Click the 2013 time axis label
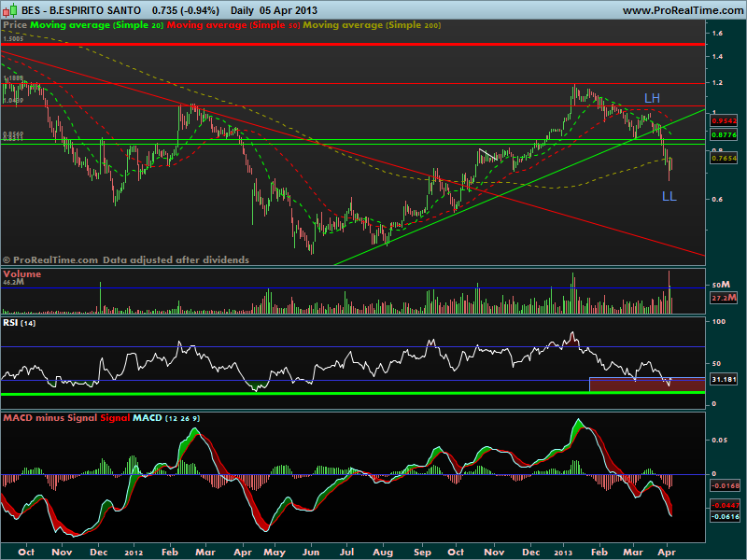This screenshot has height=560, width=747. (564, 553)
